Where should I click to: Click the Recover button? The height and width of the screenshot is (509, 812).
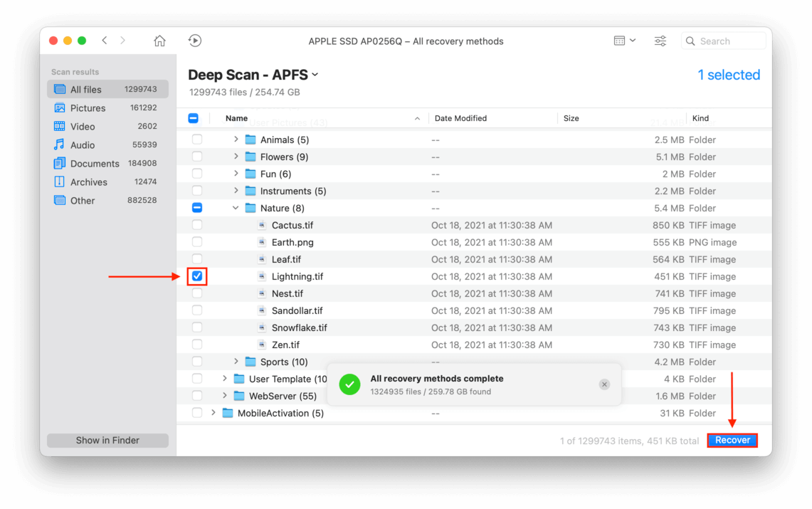(x=732, y=440)
